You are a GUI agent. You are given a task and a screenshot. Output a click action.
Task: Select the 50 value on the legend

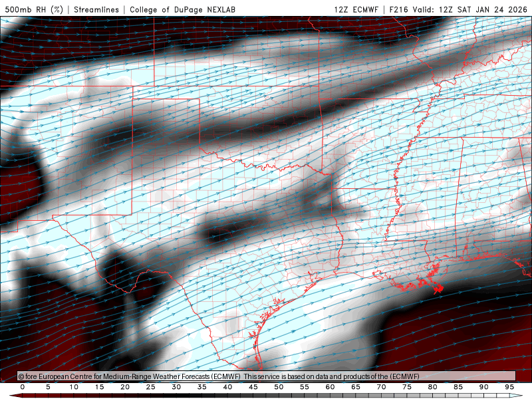pyautogui.click(x=279, y=387)
